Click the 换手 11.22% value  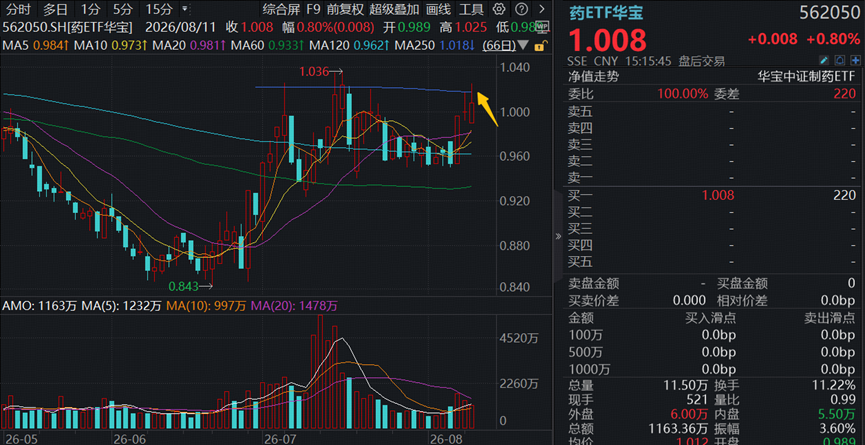pos(836,387)
